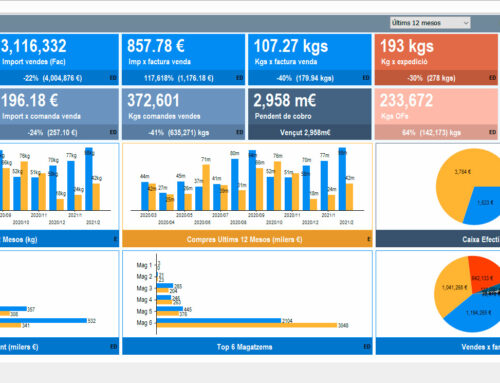
Task: Click ED icon on Kgs x factura venda tile
Action: pyautogui.click(x=366, y=78)
